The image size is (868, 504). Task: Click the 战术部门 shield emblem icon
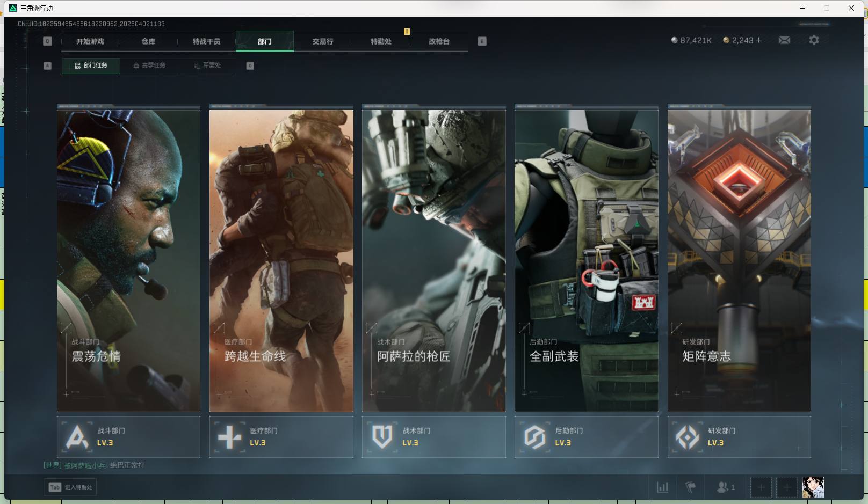(382, 437)
